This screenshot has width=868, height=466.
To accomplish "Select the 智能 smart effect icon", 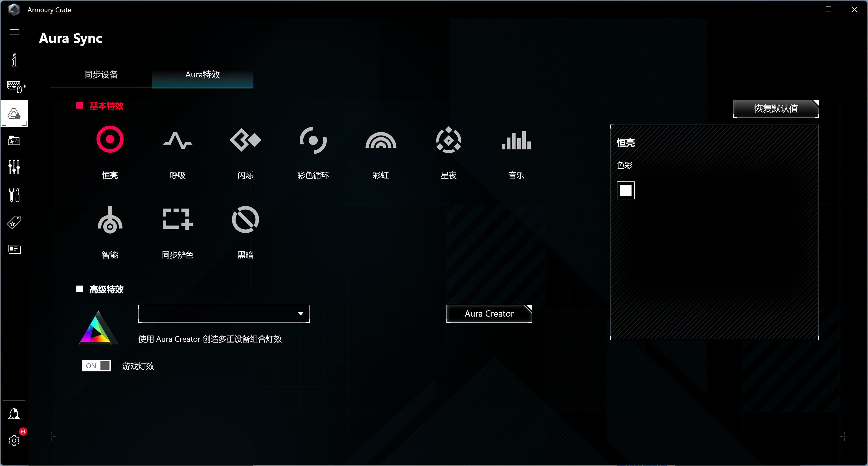I will [110, 219].
